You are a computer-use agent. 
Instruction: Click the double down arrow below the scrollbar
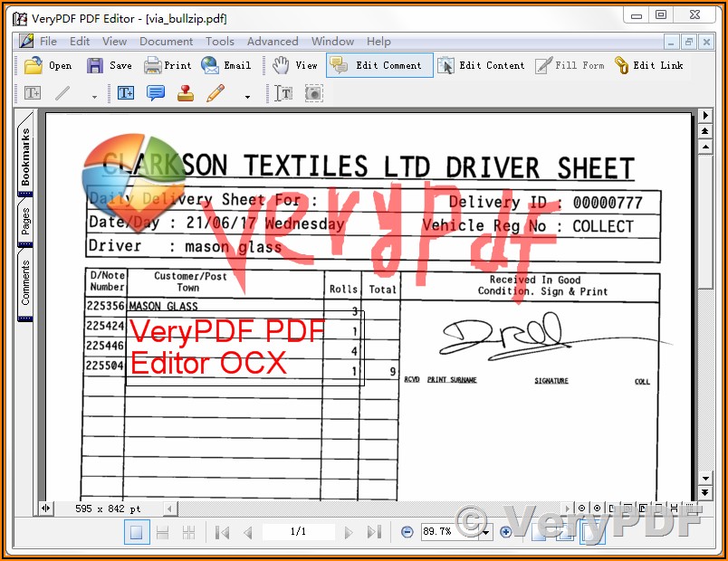point(705,492)
